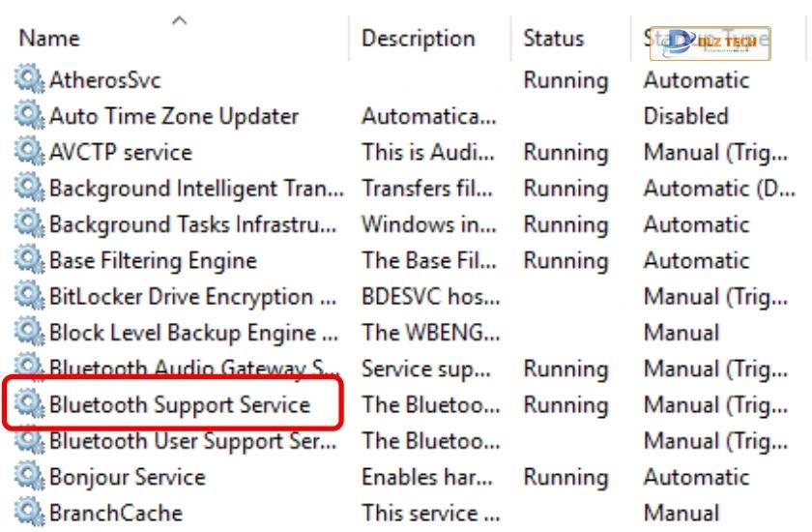Click the Bonjour Service gear icon
This screenshot has width=812, height=532.
point(29,476)
